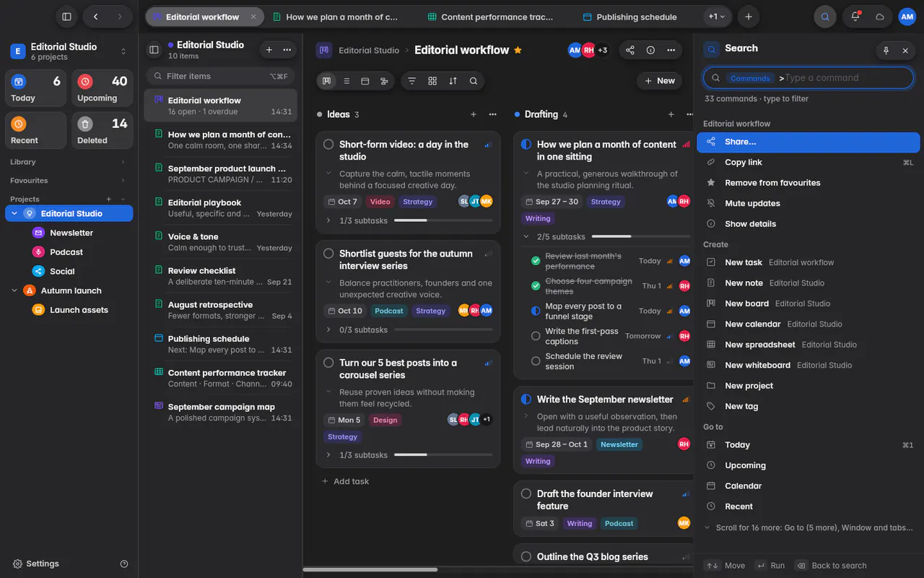The image size is (924, 578).
Task: Check 'Schedule the review session' subtask
Action: (x=536, y=361)
